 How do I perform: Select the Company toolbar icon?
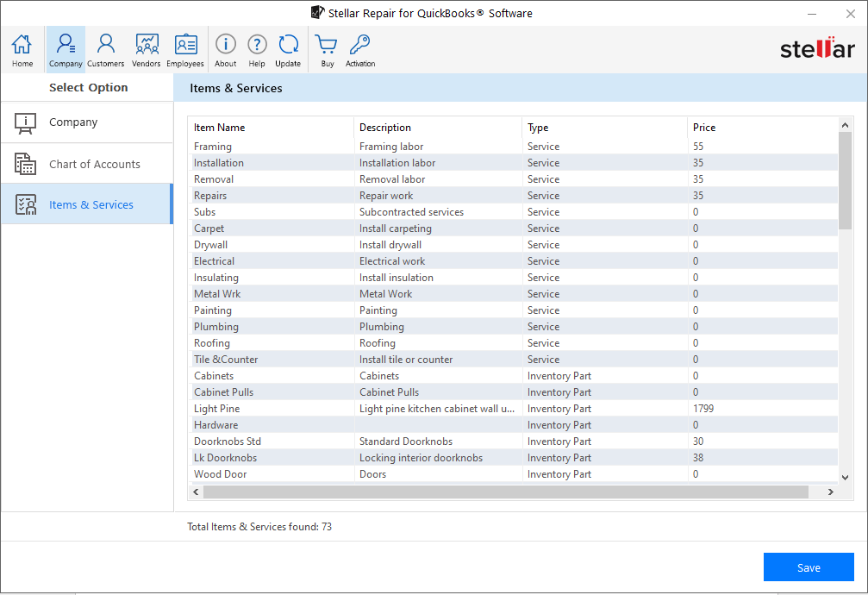tap(66, 50)
